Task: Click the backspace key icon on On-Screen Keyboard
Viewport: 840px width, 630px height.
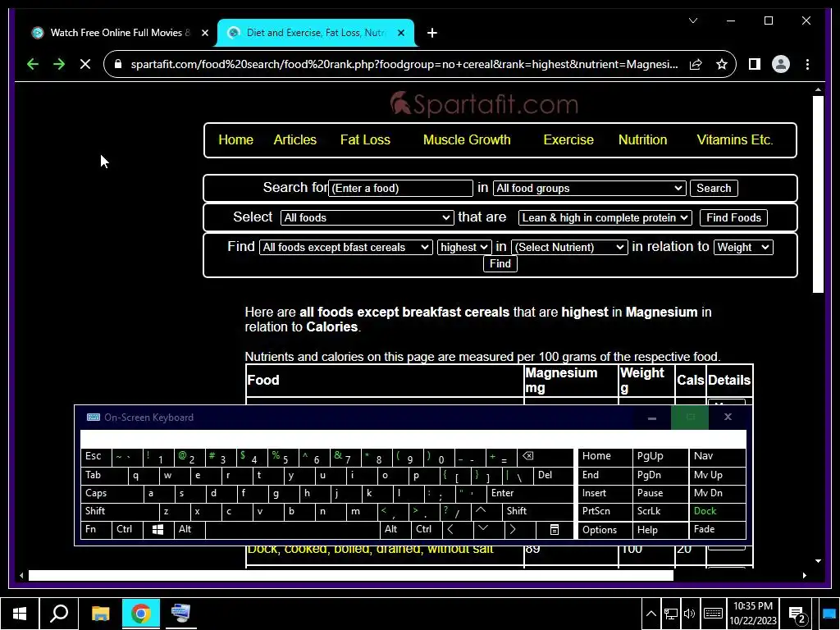Action: [545, 456]
